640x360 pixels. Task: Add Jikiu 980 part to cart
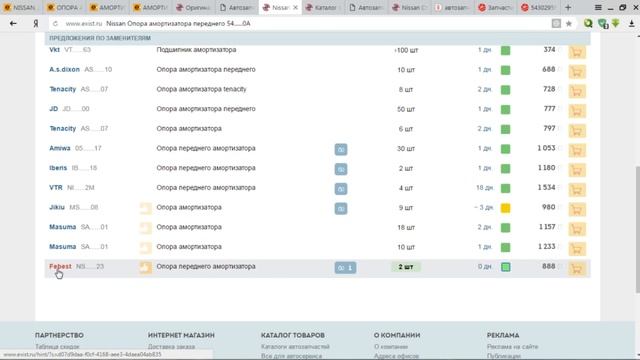click(577, 209)
